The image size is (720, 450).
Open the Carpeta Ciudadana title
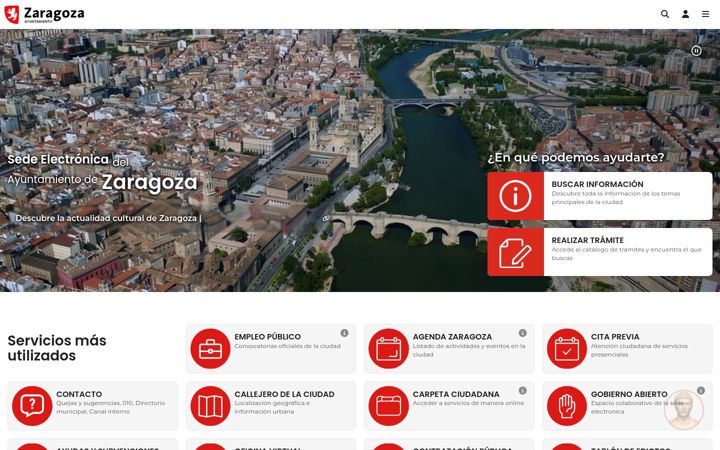tap(456, 394)
